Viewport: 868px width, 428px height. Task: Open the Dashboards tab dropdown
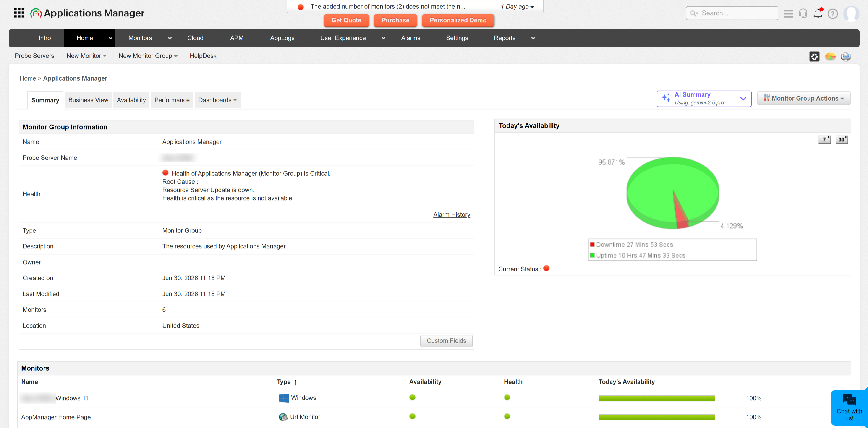(217, 100)
